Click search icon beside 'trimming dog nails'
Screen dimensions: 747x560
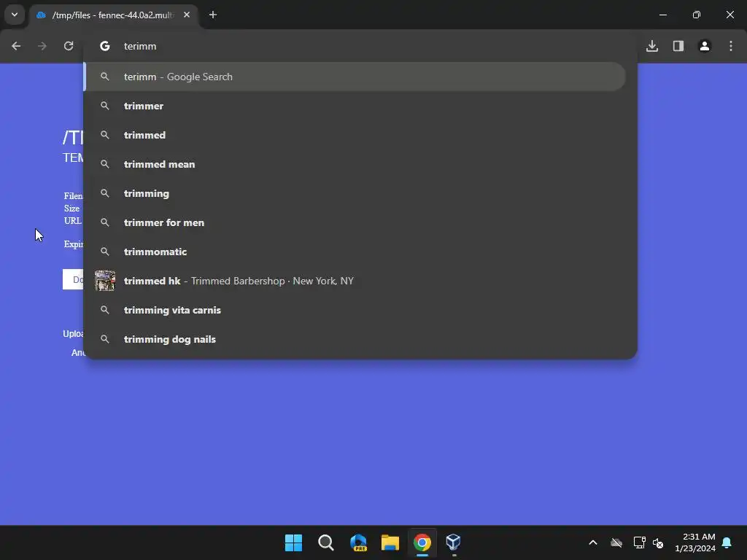click(x=105, y=339)
